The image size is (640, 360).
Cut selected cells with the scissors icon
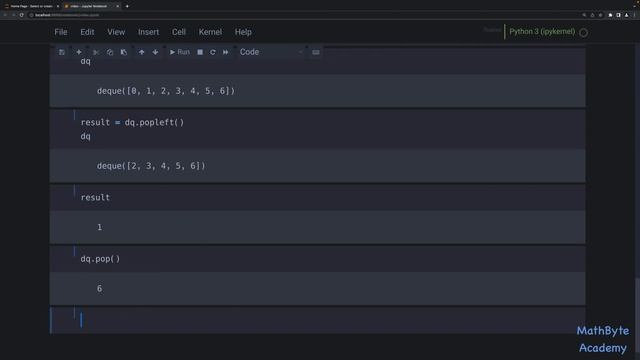[x=96, y=52]
